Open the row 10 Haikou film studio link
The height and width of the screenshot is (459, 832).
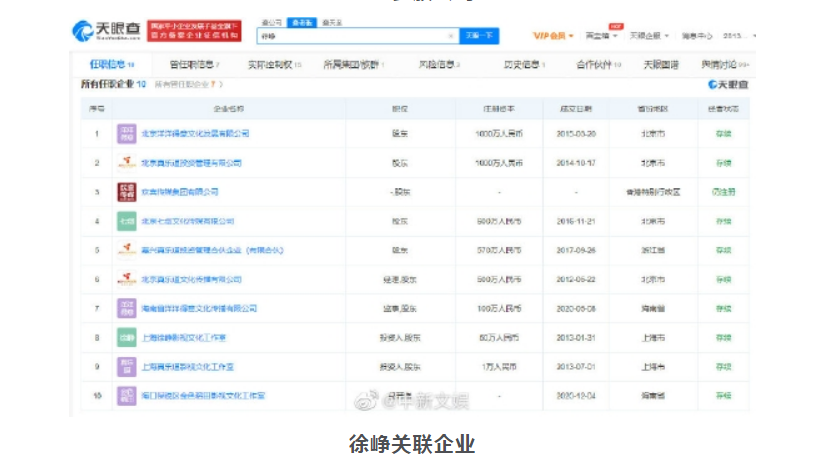pos(203,396)
